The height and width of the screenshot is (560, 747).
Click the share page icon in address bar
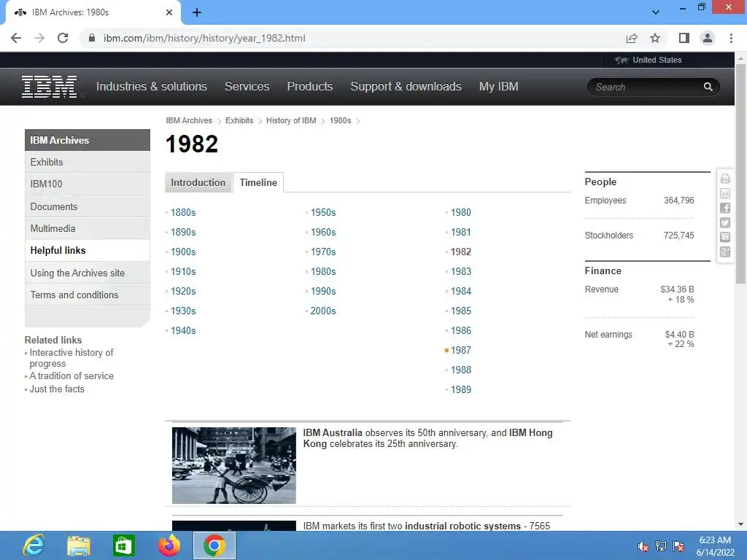(632, 38)
